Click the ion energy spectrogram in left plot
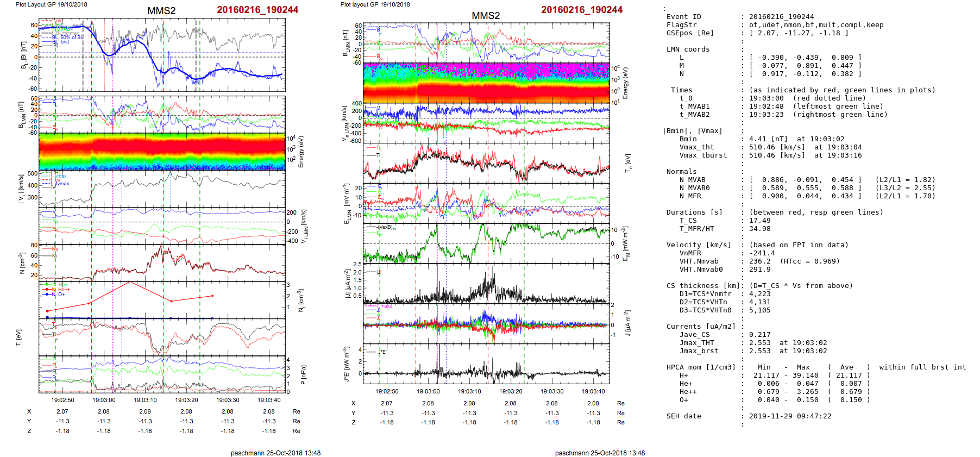Screen dimensions: 980x457 point(162,152)
